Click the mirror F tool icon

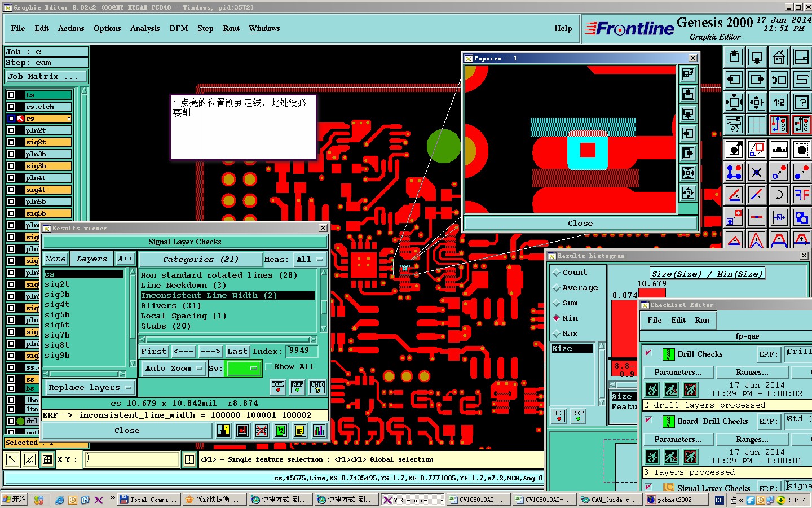click(x=801, y=195)
